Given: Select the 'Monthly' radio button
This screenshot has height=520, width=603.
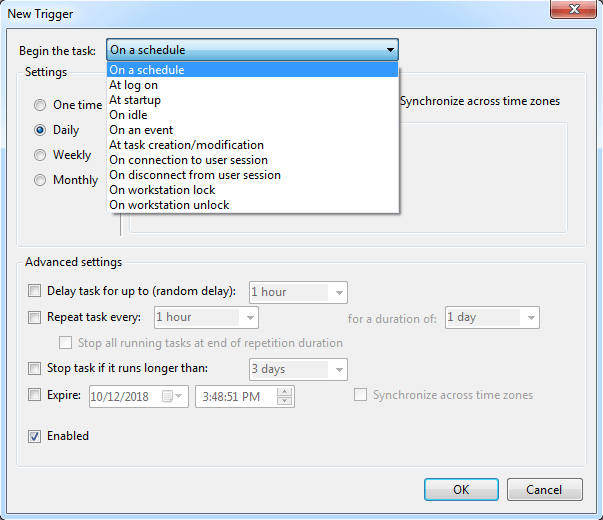Looking at the screenshot, I should (40, 180).
